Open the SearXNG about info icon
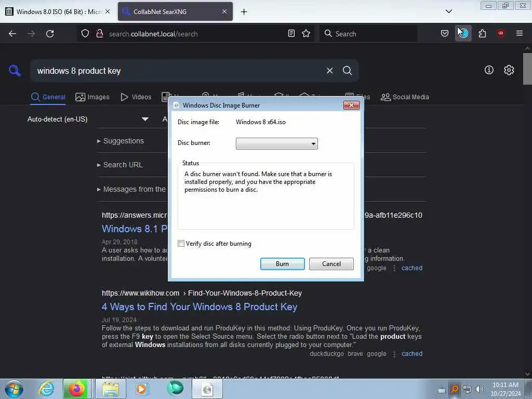The width and height of the screenshot is (532, 399). click(489, 70)
